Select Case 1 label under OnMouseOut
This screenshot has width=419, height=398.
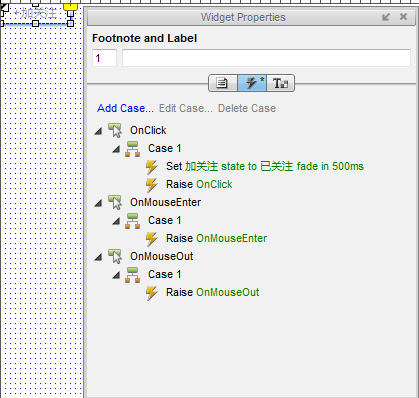coord(165,274)
